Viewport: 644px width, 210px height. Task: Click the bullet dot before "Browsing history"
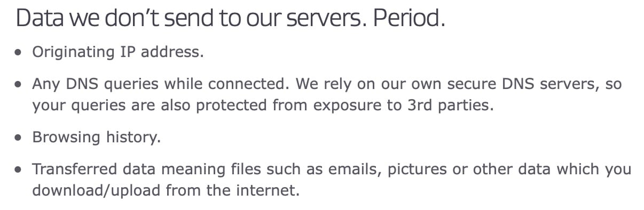[19, 138]
